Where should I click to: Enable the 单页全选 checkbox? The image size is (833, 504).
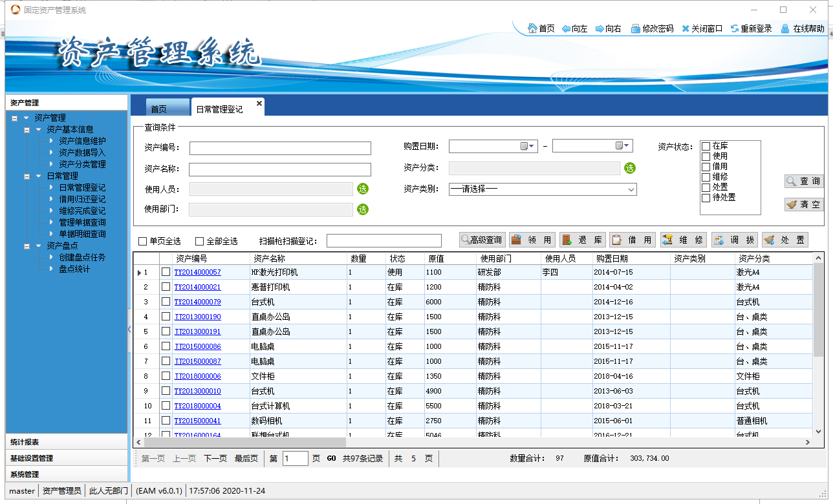pos(143,242)
